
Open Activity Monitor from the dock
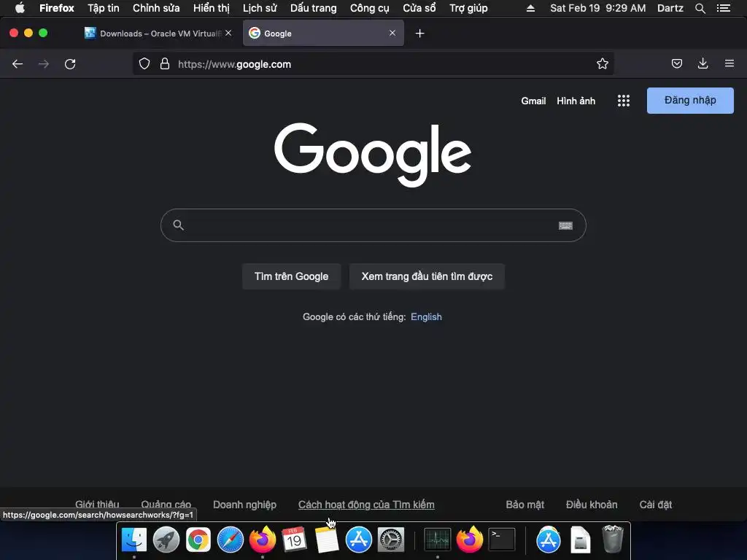[438, 540]
